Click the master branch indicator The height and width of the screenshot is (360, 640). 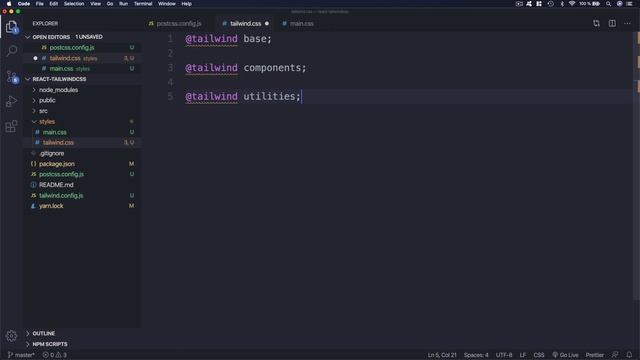click(x=21, y=355)
